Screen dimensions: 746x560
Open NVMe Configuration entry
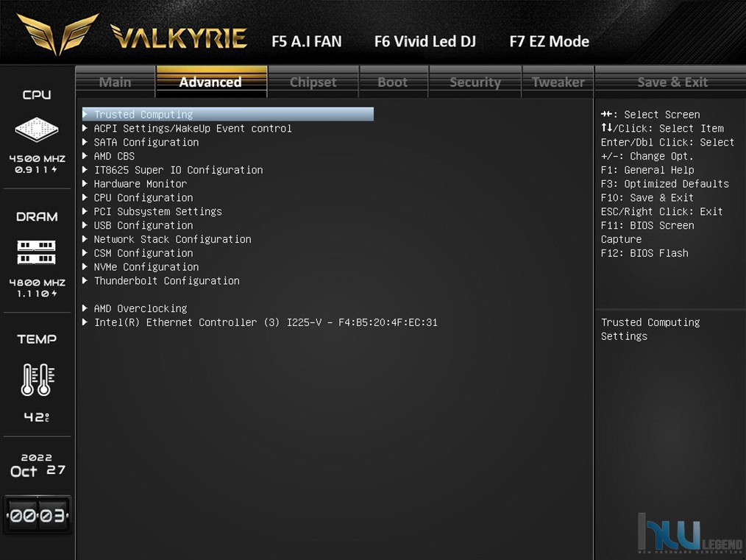146,266
